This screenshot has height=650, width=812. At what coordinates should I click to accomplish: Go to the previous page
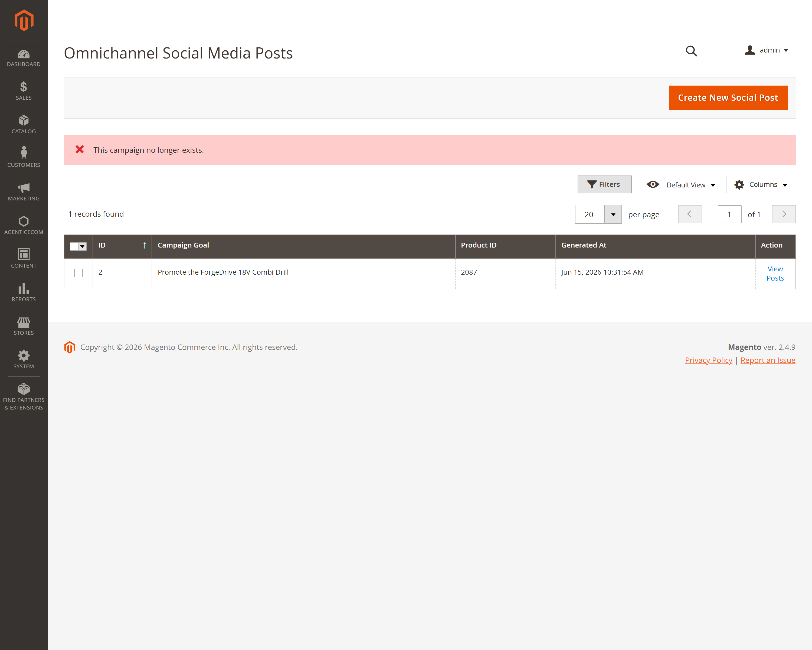[690, 214]
